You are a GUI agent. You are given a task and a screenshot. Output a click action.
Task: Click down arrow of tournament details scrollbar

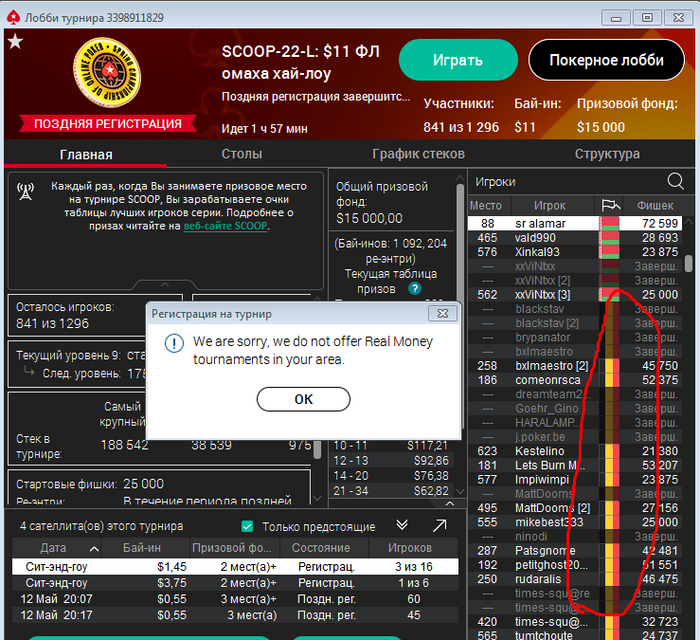click(x=317, y=499)
